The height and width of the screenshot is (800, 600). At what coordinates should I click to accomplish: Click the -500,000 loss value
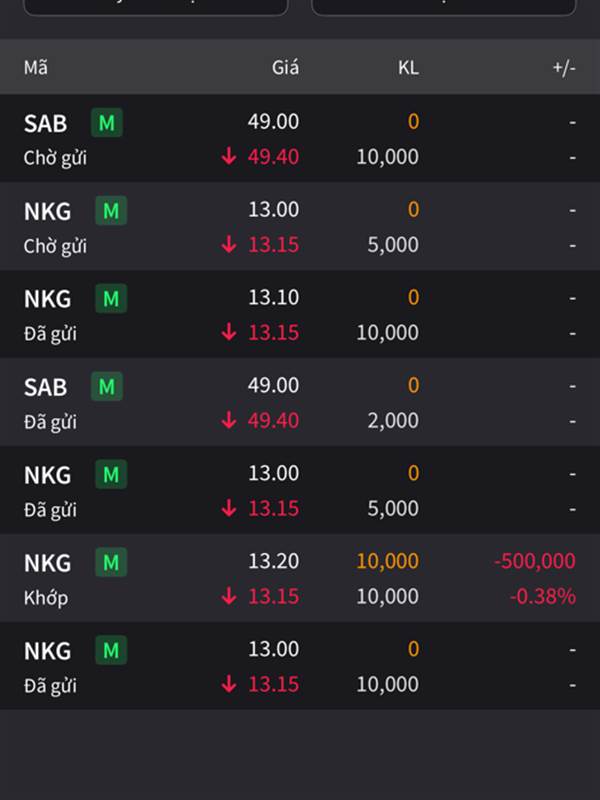pyautogui.click(x=535, y=561)
